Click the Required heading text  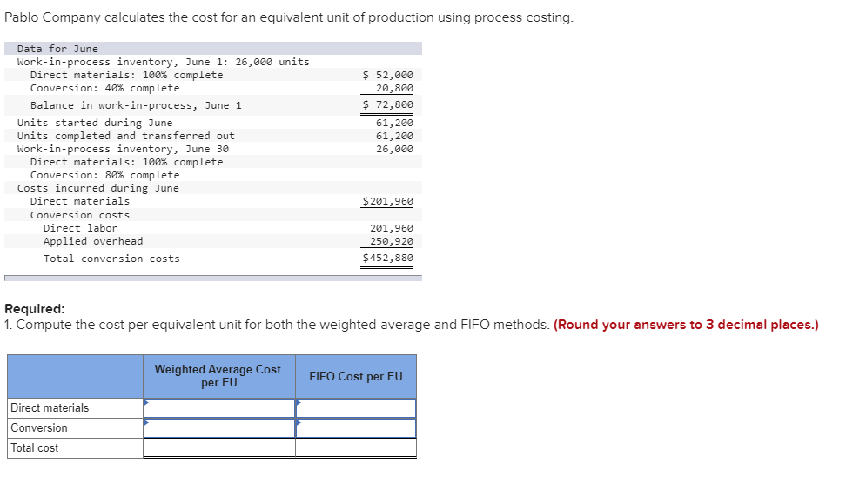[x=33, y=306]
